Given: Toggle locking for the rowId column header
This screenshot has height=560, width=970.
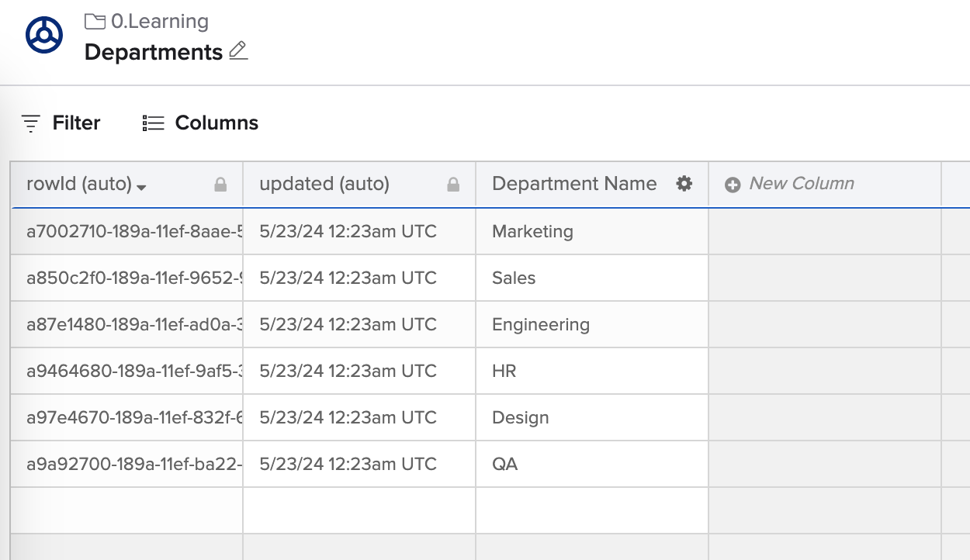Looking at the screenshot, I should tap(221, 184).
